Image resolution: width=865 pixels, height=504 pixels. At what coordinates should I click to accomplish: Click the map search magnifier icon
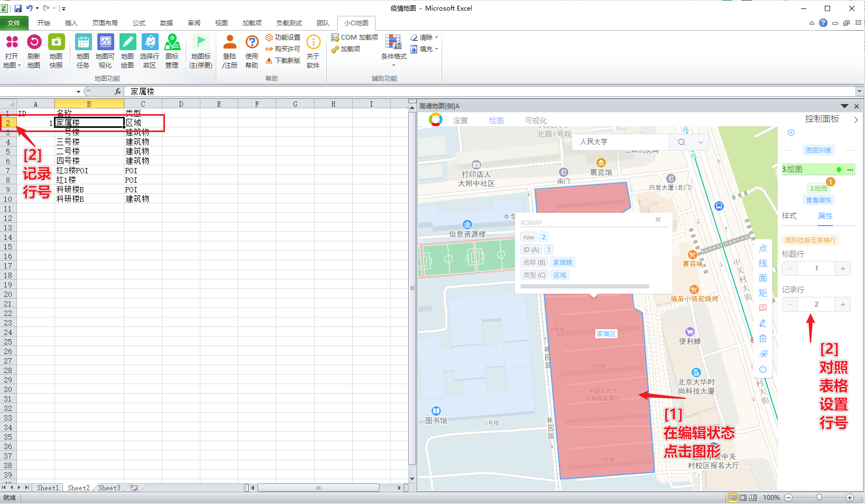tap(682, 142)
